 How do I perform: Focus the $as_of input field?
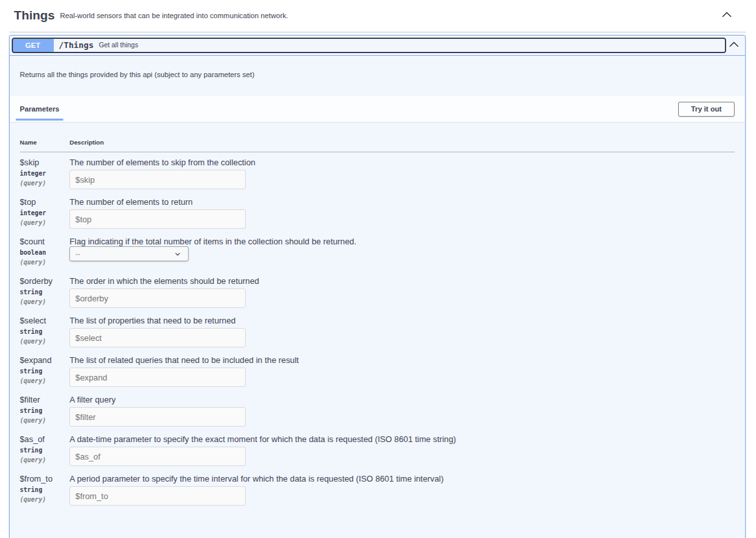coord(157,456)
